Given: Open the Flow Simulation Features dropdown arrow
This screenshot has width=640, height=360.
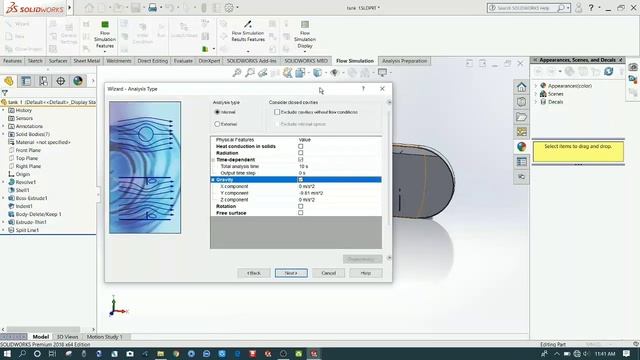Looking at the screenshot, I should 104,52.
